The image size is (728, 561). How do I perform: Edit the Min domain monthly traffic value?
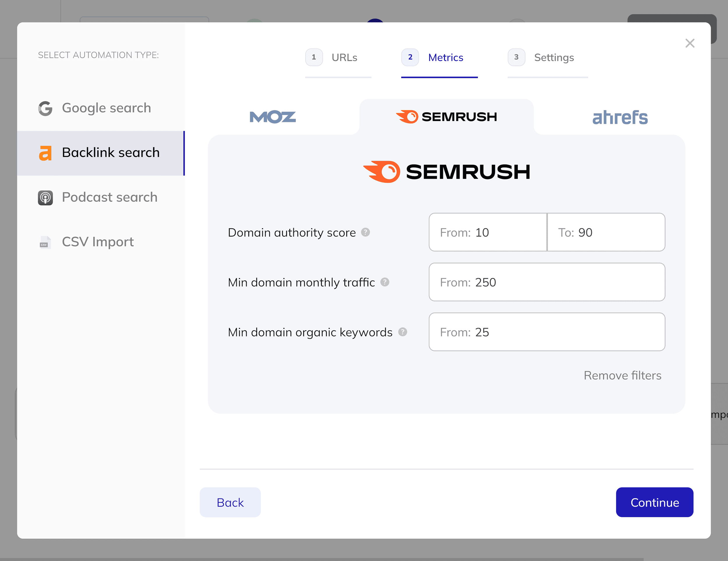pos(546,282)
